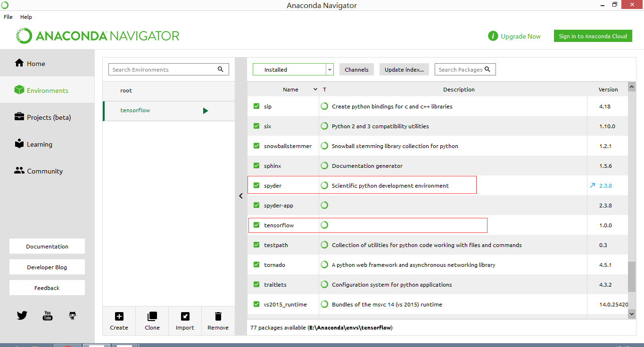
Task: Uncheck the spyder package checkbox
Action: pyautogui.click(x=256, y=185)
